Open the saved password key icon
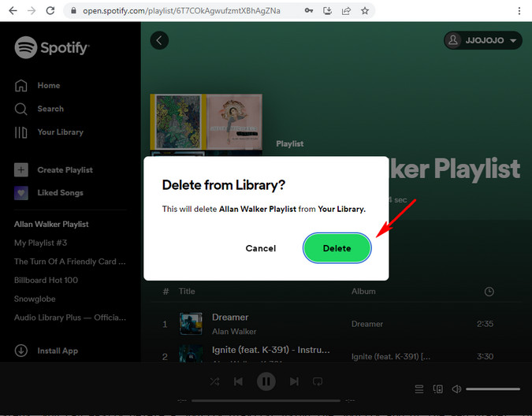 308,11
